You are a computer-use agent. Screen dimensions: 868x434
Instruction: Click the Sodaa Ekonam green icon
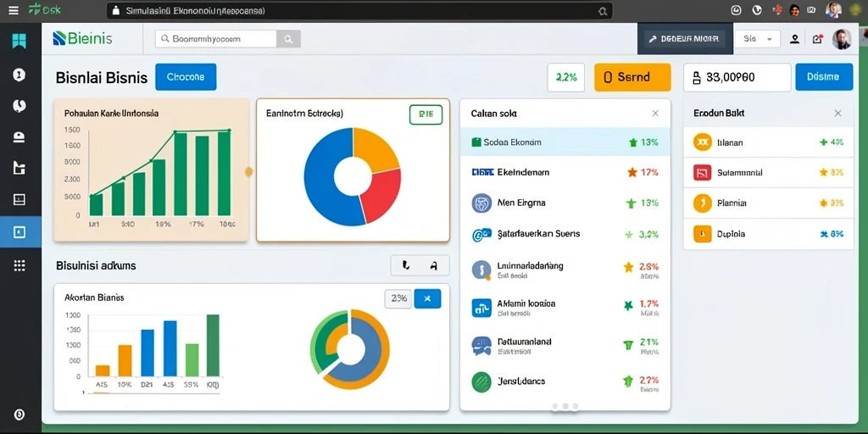(x=476, y=142)
